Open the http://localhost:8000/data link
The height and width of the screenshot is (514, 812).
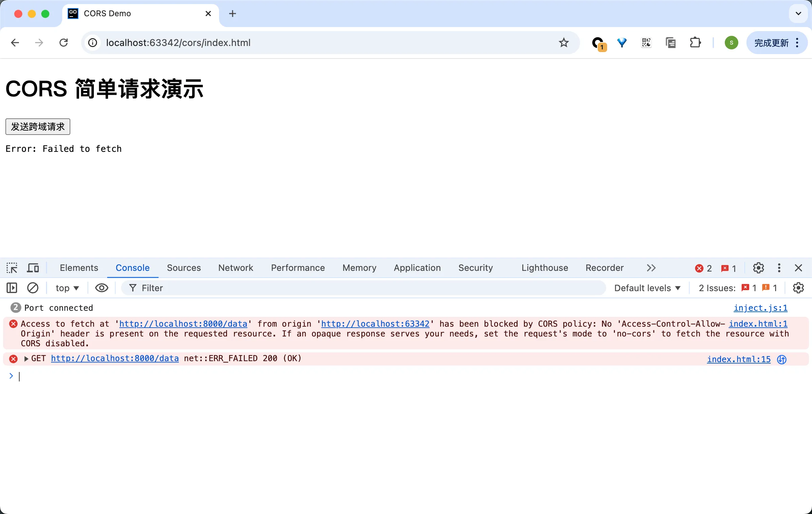coord(115,358)
